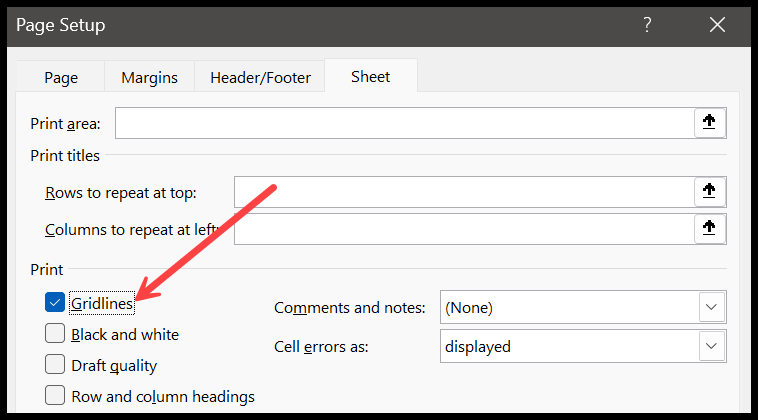Image resolution: width=758 pixels, height=420 pixels.
Task: Click the Black and white label
Action: (x=125, y=334)
